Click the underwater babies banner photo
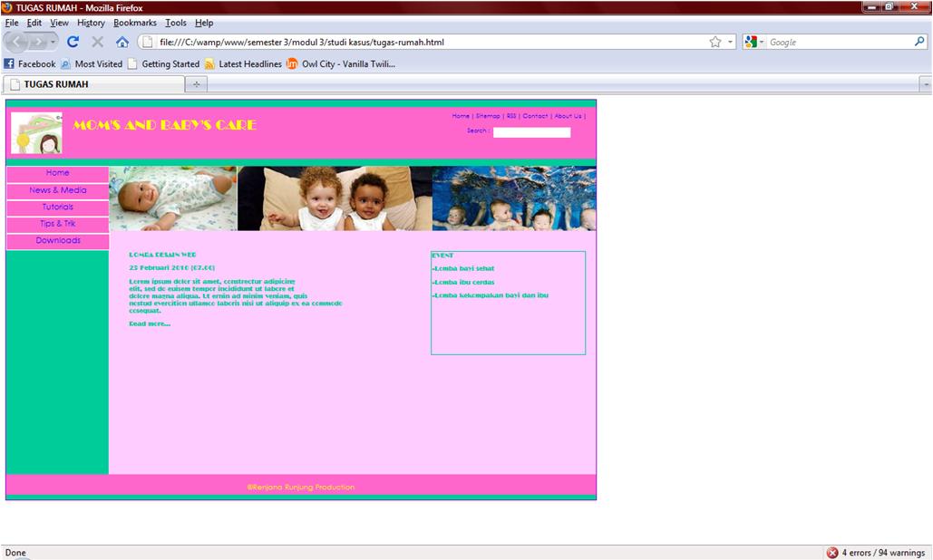 [x=514, y=198]
